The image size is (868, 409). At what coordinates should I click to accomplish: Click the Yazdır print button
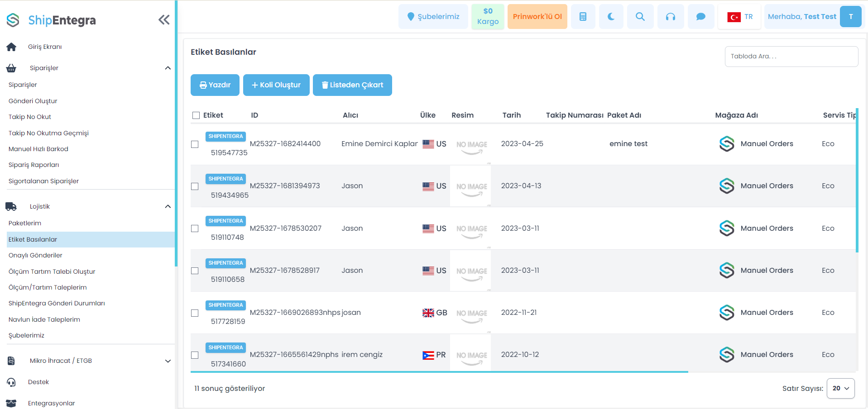point(215,85)
